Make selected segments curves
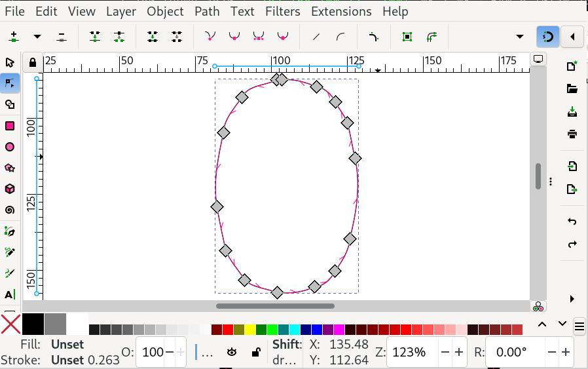This screenshot has width=588, height=369. (340, 37)
